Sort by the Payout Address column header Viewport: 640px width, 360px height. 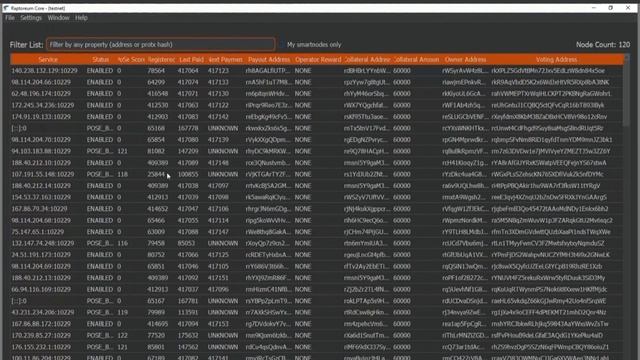tap(269, 60)
